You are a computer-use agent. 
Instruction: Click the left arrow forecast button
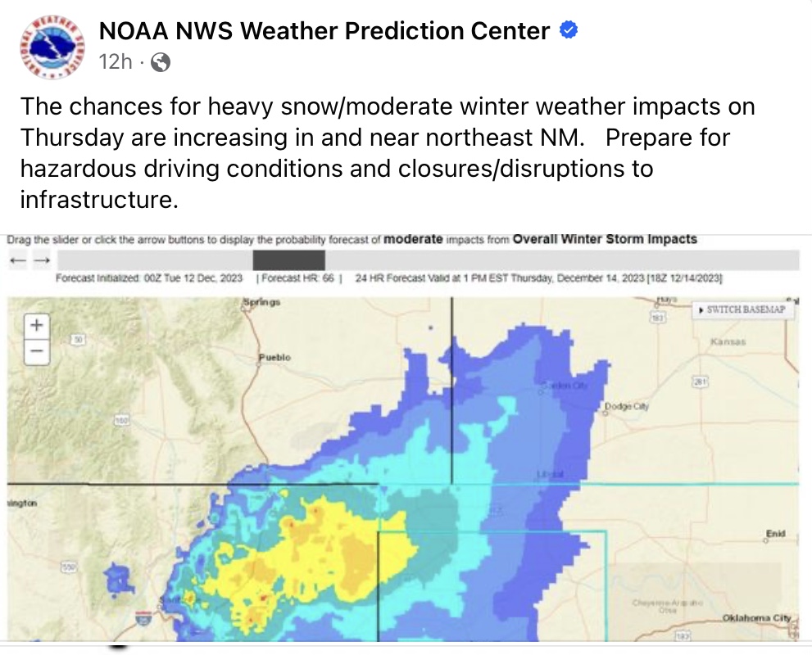point(17,260)
